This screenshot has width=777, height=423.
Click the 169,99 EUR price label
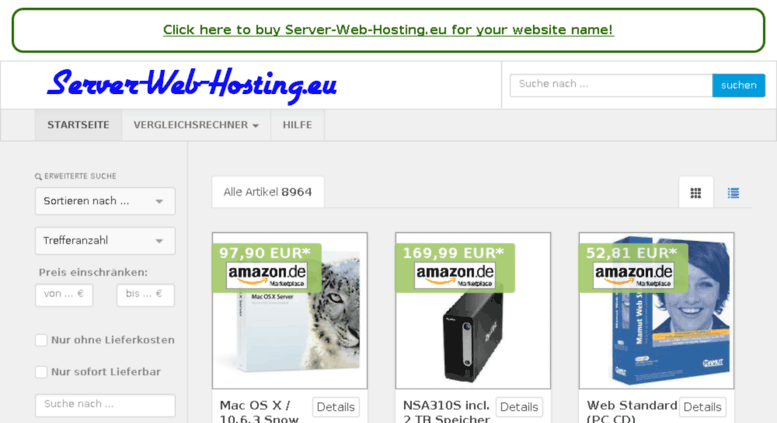coord(453,253)
